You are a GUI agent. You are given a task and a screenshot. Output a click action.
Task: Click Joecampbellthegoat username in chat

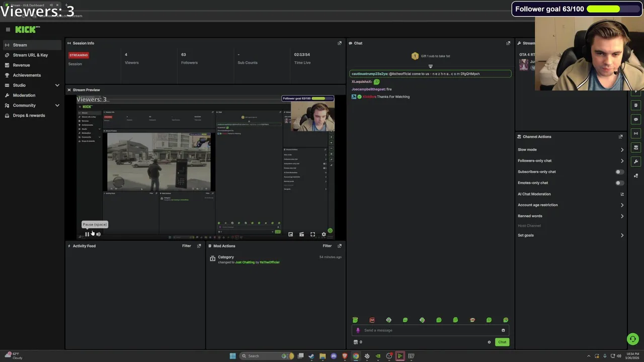(x=368, y=89)
